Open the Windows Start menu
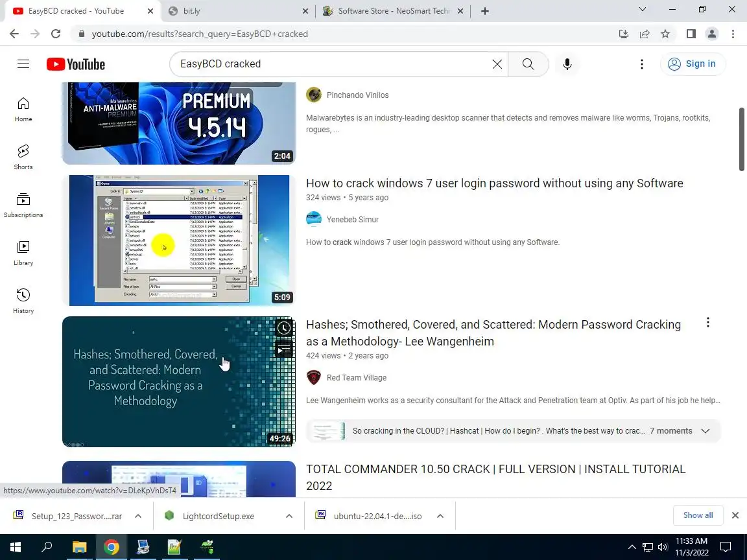Viewport: 747px width, 560px height. point(16,547)
